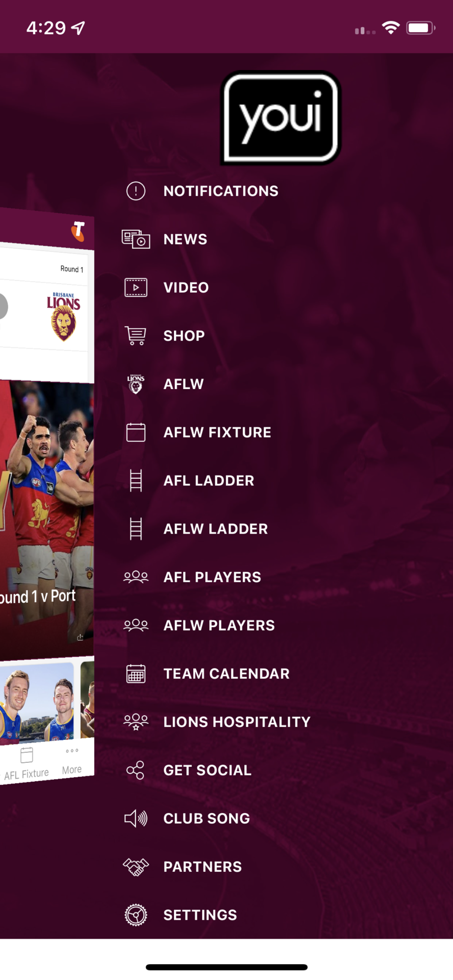Tap the Notifications alert icon
The width and height of the screenshot is (453, 980).
point(136,191)
